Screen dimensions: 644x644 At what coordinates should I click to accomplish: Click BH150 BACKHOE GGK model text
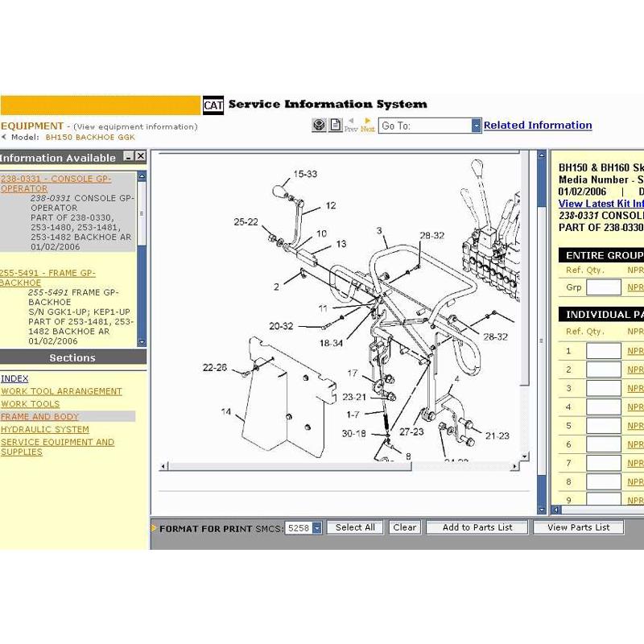(90, 137)
